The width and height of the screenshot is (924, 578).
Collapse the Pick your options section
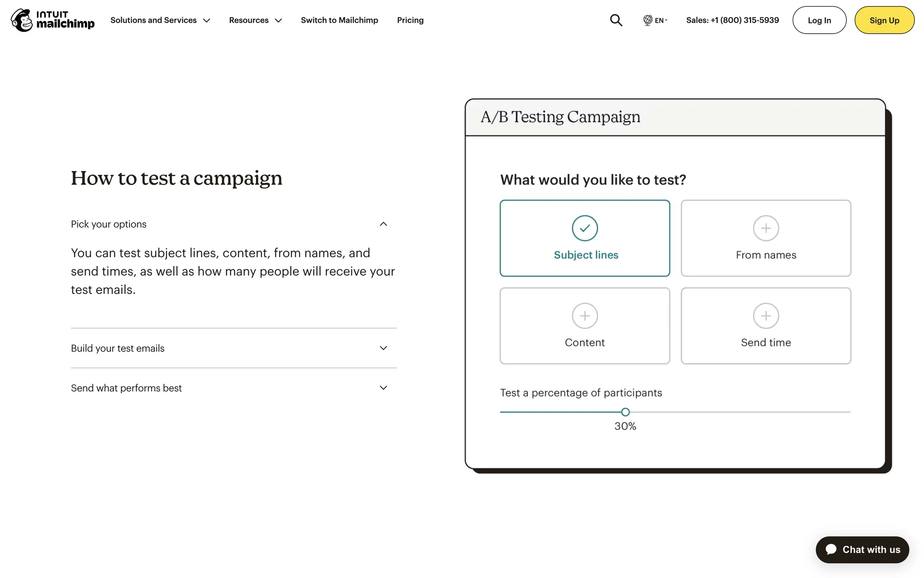(x=383, y=224)
